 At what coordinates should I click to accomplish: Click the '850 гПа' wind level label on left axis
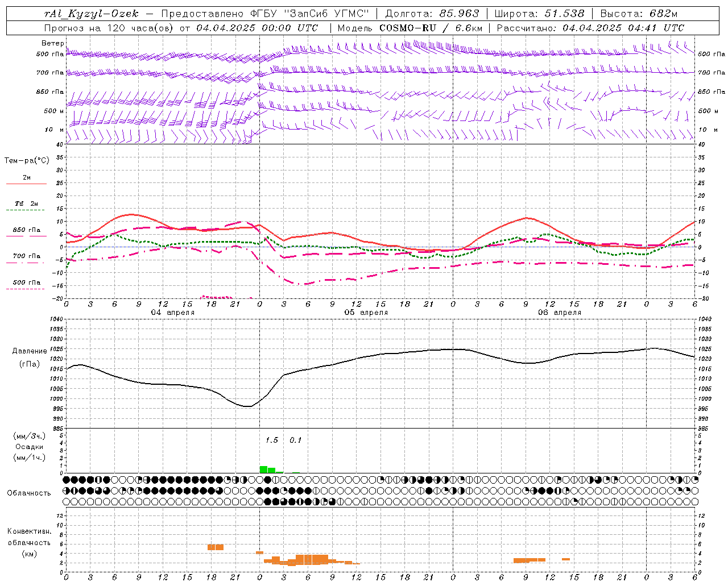point(50,92)
